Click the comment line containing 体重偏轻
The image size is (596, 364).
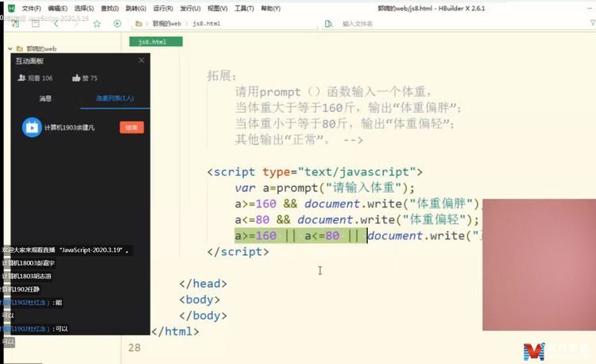coord(345,123)
